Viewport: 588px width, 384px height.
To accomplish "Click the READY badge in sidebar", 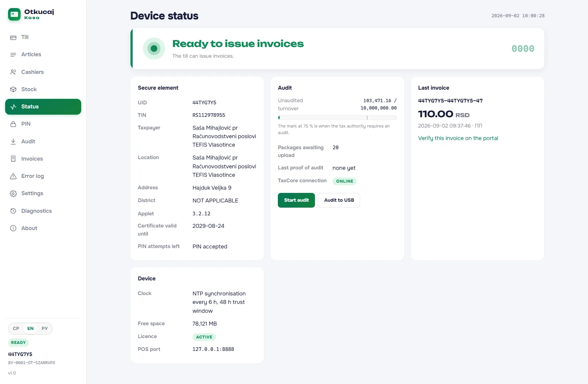I will click(x=18, y=342).
